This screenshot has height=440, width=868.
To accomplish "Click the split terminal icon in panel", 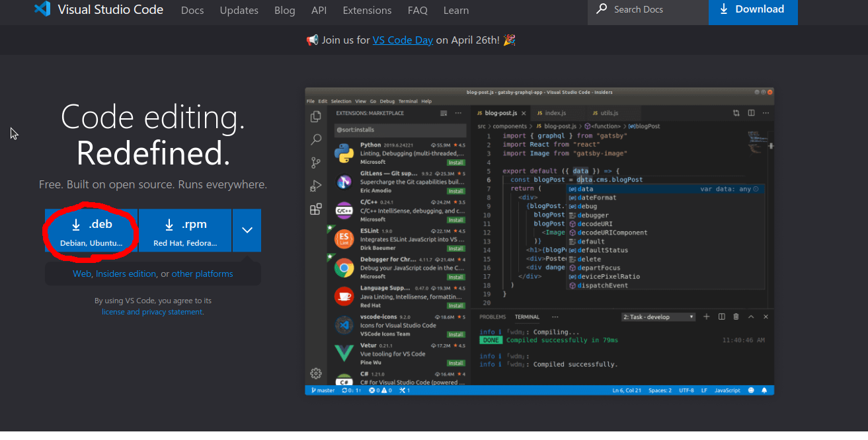I will [x=722, y=317].
